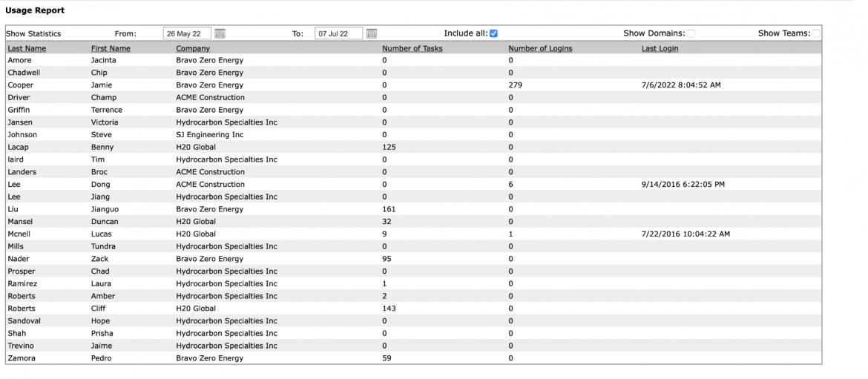The height and width of the screenshot is (379, 868).
Task: Click the To date field
Action: (x=339, y=34)
